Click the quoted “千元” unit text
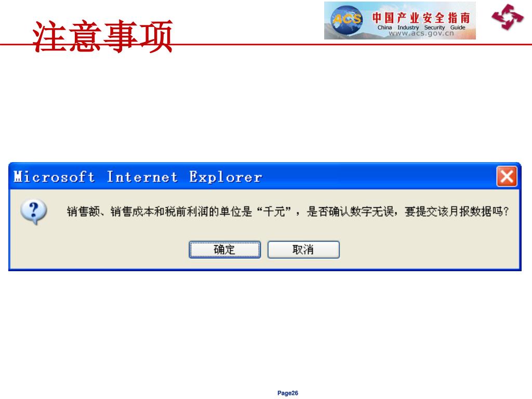 click(x=274, y=212)
